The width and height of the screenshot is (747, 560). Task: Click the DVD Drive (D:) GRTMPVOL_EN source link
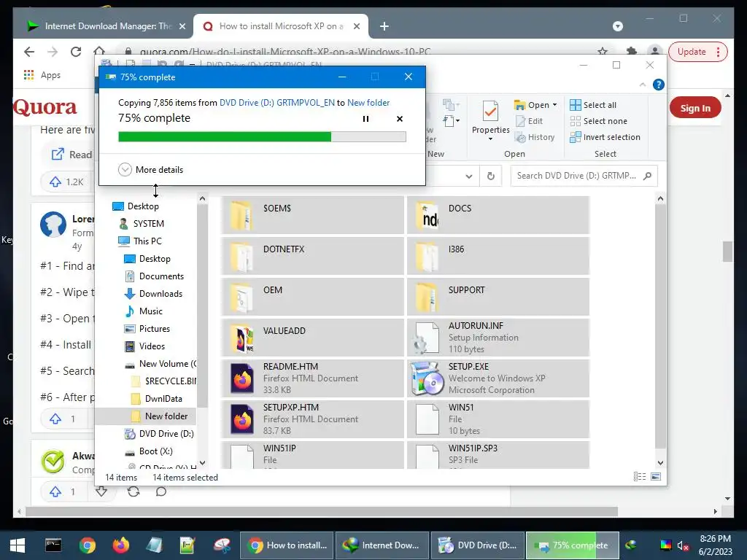276,102
